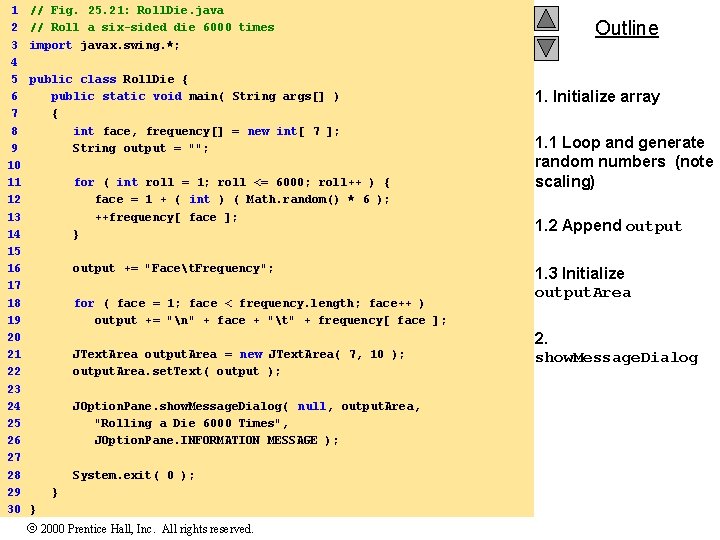720x540 pixels.
Task: Click the 'public static void main' line
Action: pyautogui.click(x=195, y=96)
